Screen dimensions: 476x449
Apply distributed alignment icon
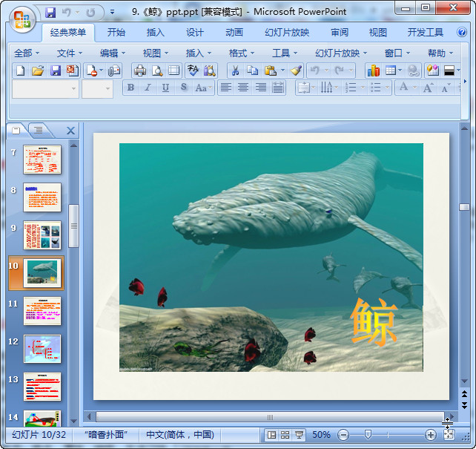(278, 88)
